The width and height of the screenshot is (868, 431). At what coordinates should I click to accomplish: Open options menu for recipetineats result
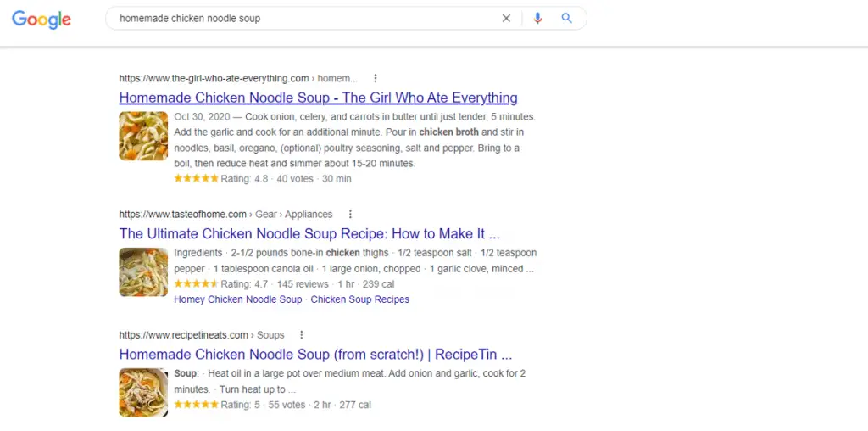click(301, 335)
